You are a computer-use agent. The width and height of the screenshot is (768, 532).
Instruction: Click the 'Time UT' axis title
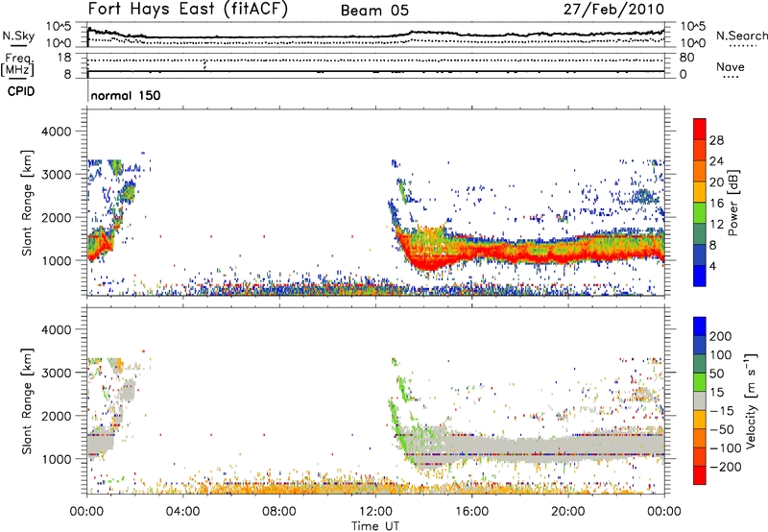tap(375, 526)
